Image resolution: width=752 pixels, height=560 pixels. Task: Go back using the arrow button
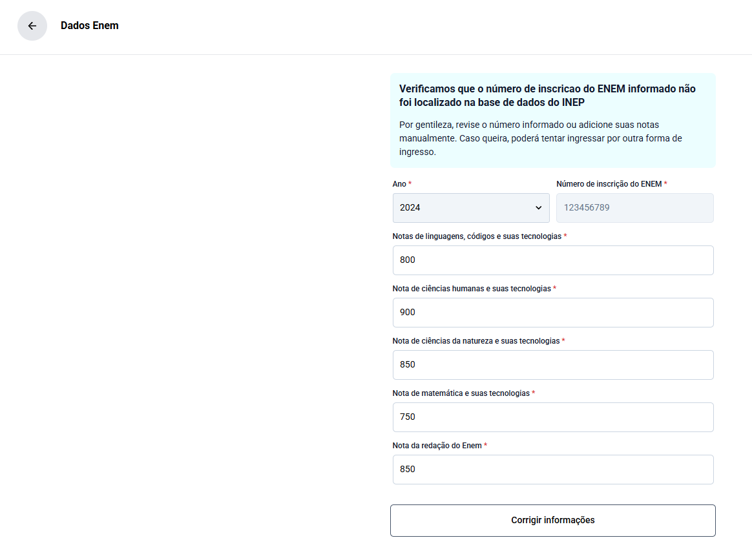(x=32, y=26)
